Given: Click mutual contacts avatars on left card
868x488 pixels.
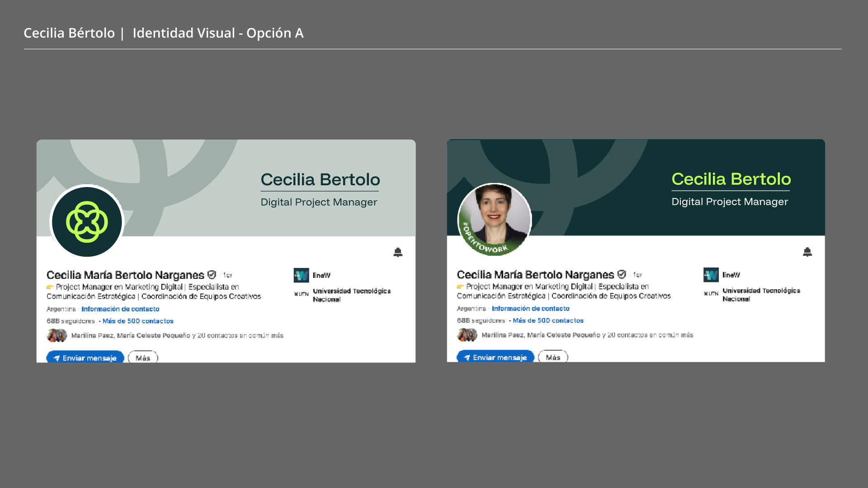Looking at the screenshot, I should click(x=57, y=335).
